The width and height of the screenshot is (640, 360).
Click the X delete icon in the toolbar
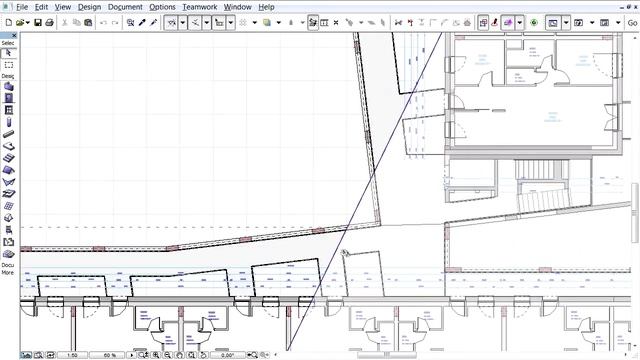tap(336, 23)
